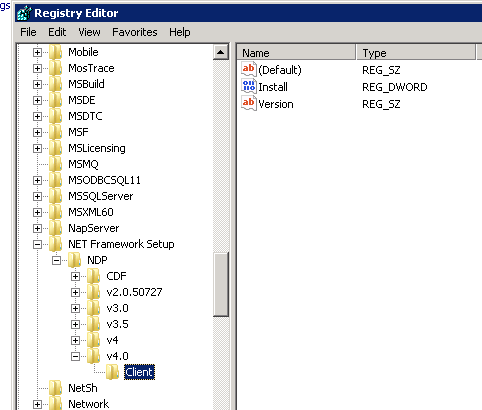This screenshot has height=410, width=482.
Task: Open the Edit menu
Action: tap(57, 32)
